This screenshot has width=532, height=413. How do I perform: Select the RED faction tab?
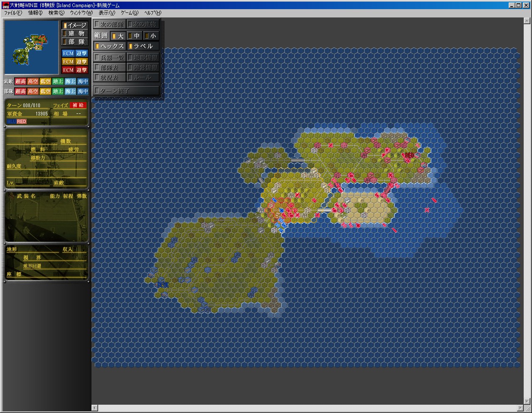point(22,121)
